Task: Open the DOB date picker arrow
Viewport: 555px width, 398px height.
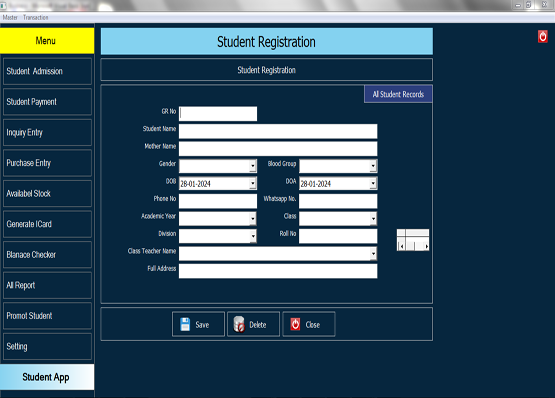Action: 253,183
